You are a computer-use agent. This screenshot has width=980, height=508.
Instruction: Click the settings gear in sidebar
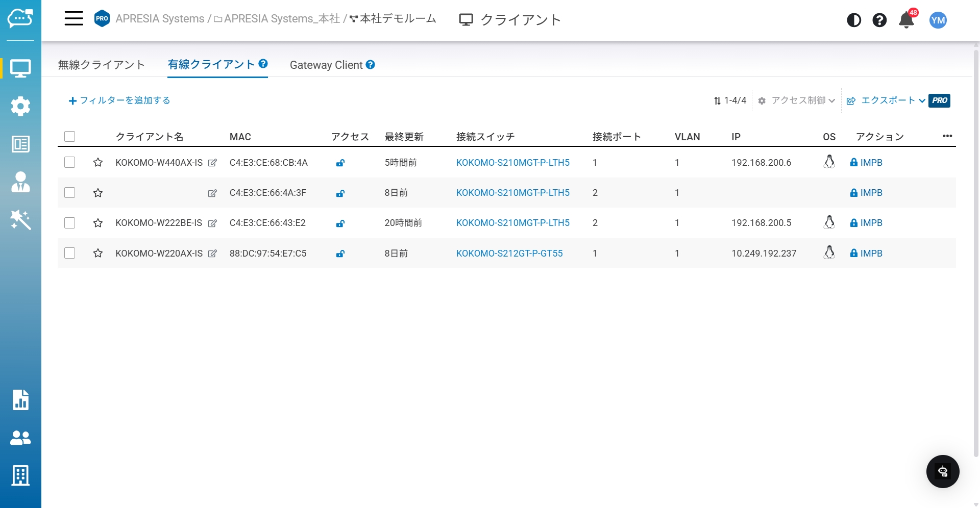coord(20,106)
